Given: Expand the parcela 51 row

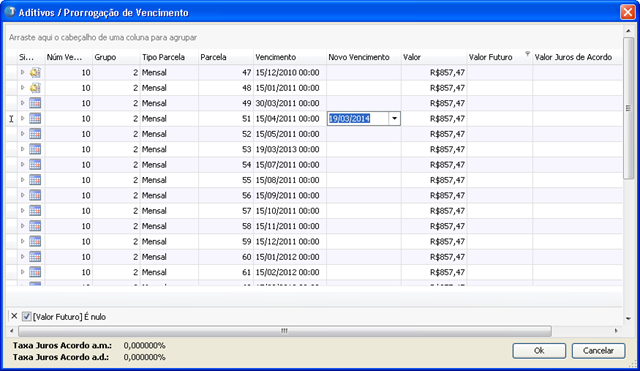Looking at the screenshot, I should pyautogui.click(x=22, y=118).
